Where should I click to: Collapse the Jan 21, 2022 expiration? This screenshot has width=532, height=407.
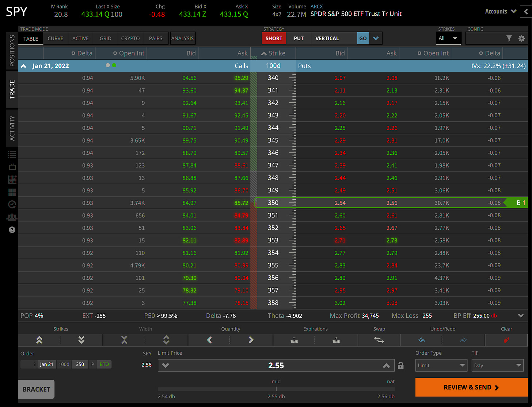[23, 66]
